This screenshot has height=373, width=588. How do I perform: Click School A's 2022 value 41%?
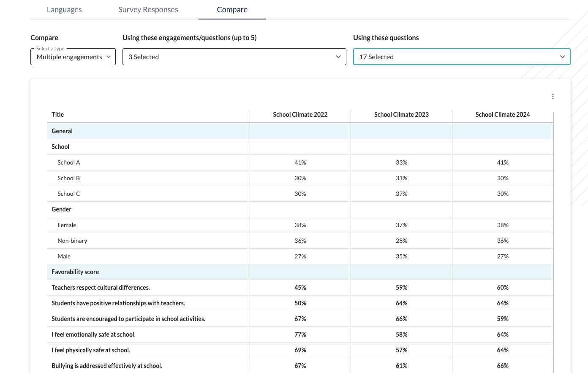300,162
